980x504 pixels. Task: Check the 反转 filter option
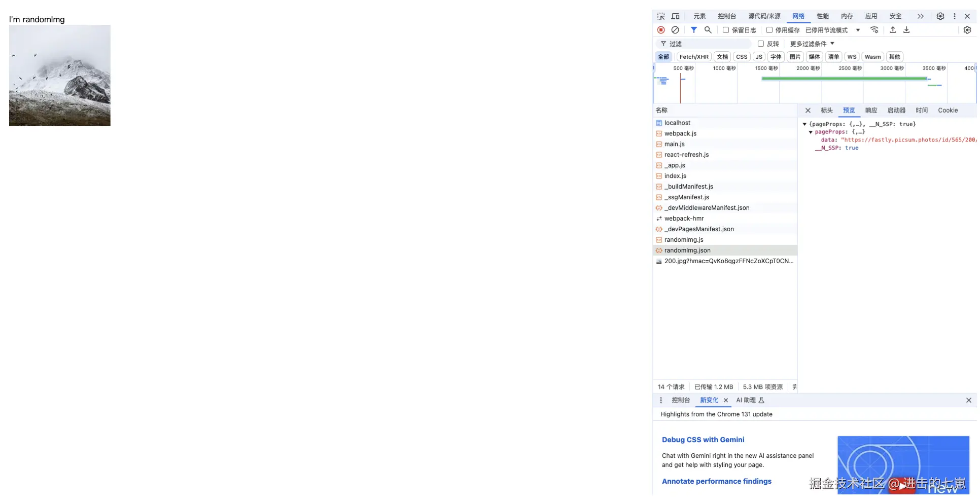(760, 44)
